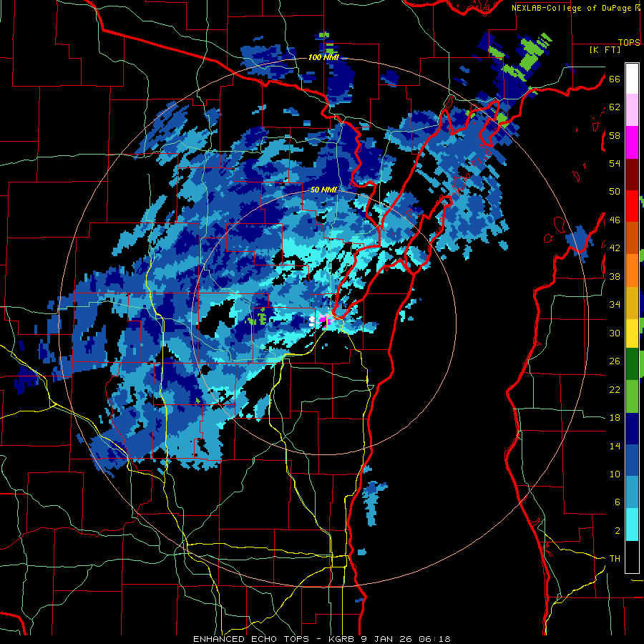This screenshot has width=644, height=644.
Task: Click the bright red 46 K FT legend swatch
Action: [x=632, y=206]
